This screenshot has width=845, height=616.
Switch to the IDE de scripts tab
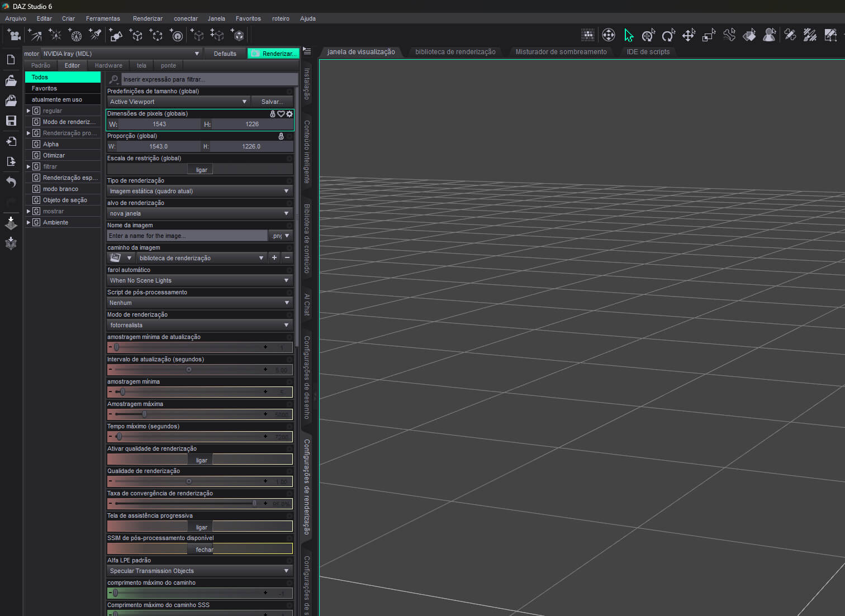tap(648, 52)
